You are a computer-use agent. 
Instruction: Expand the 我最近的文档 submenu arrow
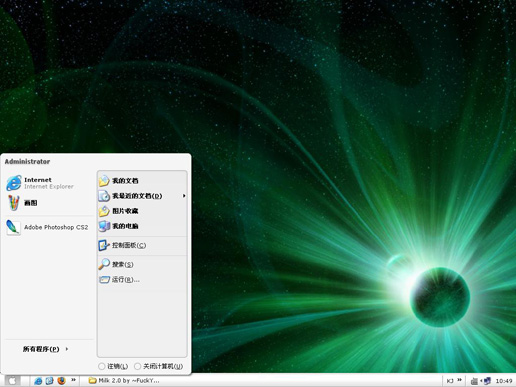point(184,196)
